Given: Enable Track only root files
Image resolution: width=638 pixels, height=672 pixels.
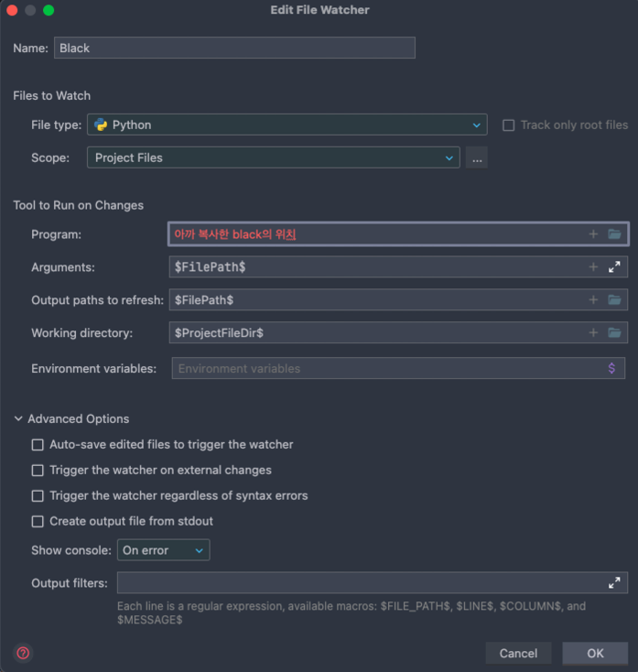Looking at the screenshot, I should [509, 125].
